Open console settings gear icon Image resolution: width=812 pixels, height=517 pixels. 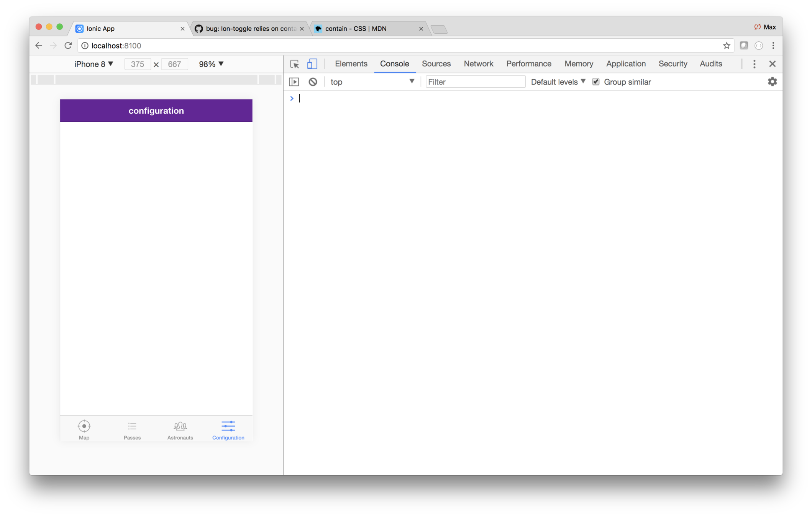coord(772,82)
